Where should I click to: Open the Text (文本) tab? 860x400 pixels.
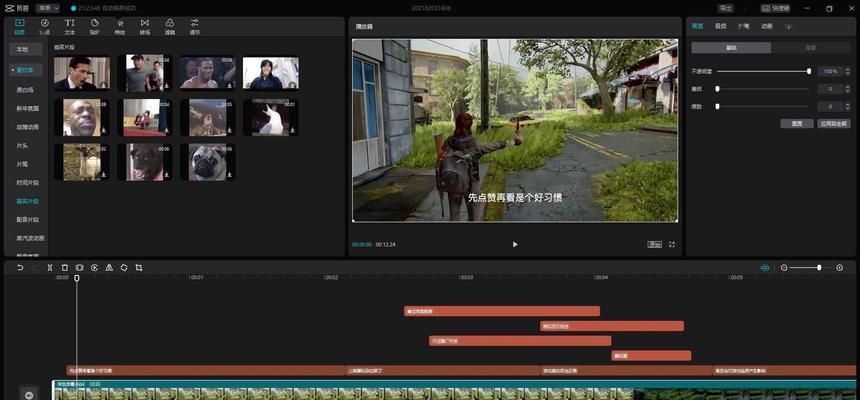[70, 26]
